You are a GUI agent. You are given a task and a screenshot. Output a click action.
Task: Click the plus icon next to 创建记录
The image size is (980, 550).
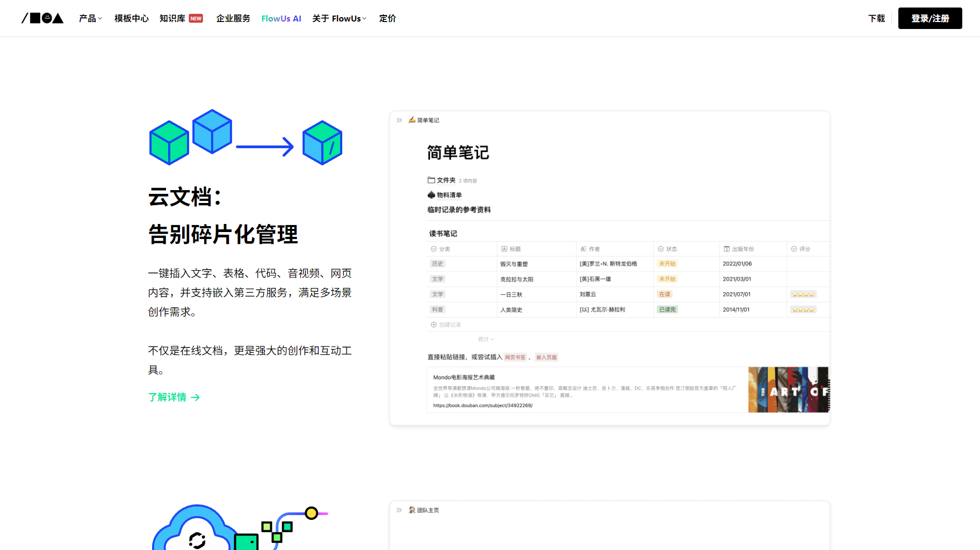(434, 324)
